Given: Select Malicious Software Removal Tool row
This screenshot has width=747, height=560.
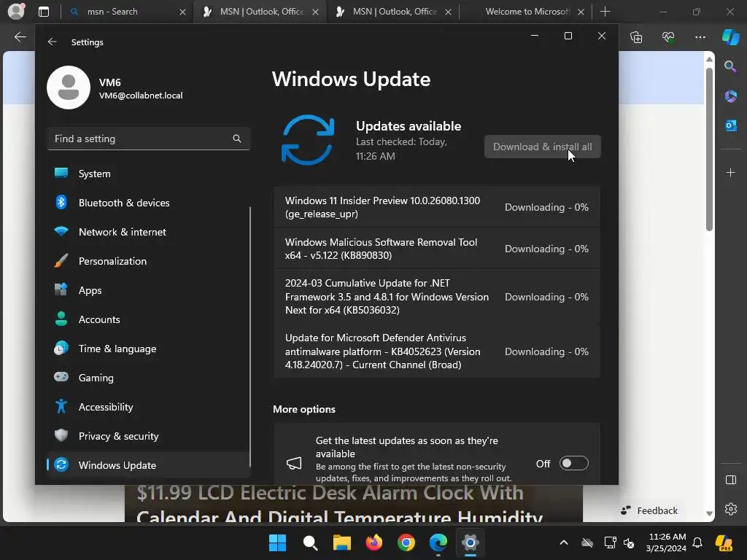Looking at the screenshot, I should coord(437,249).
